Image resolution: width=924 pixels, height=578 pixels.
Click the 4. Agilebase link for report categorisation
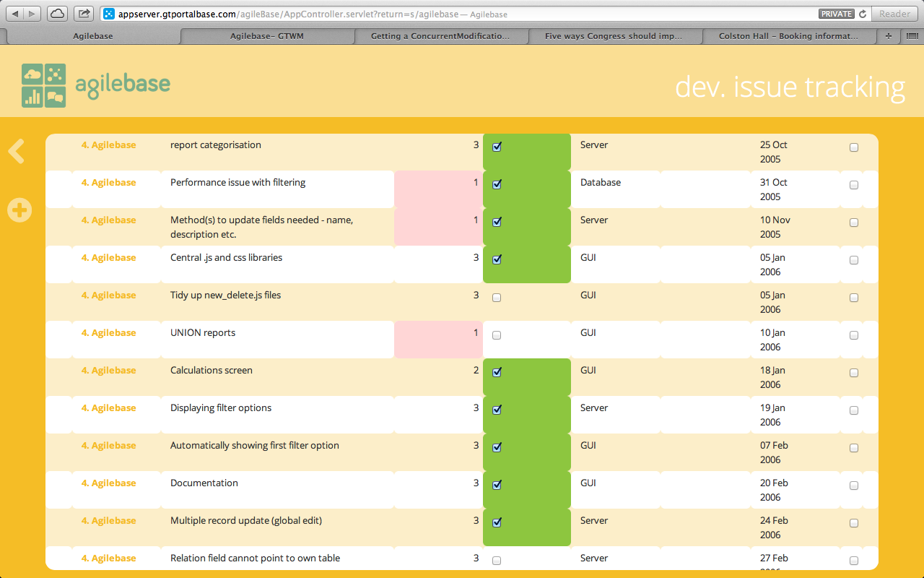point(108,145)
